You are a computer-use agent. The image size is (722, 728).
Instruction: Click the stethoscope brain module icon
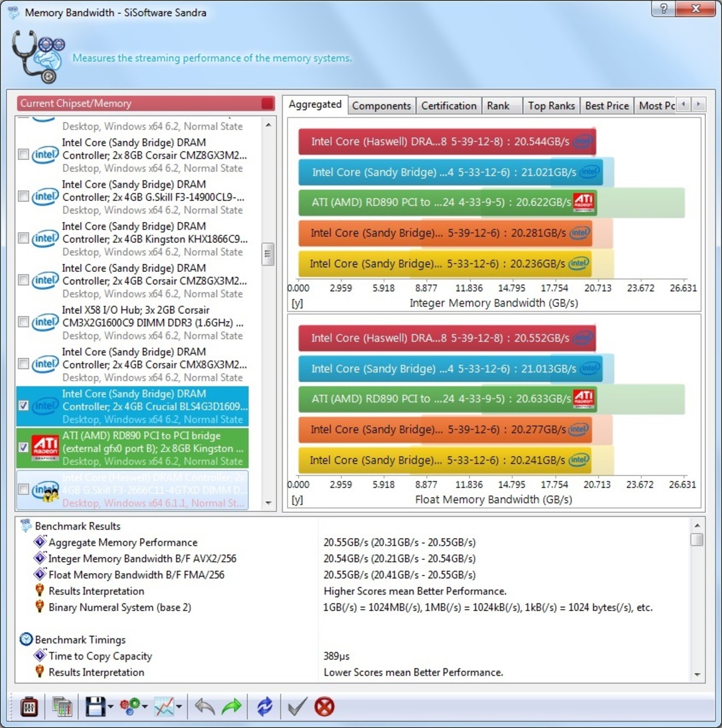point(38,57)
